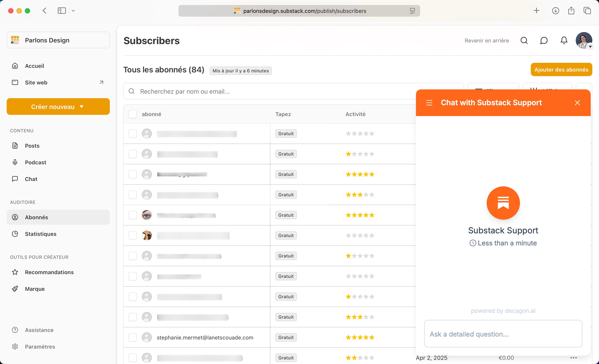Open Posts in sidebar
Viewport: 599px width, 364px height.
[58, 146]
